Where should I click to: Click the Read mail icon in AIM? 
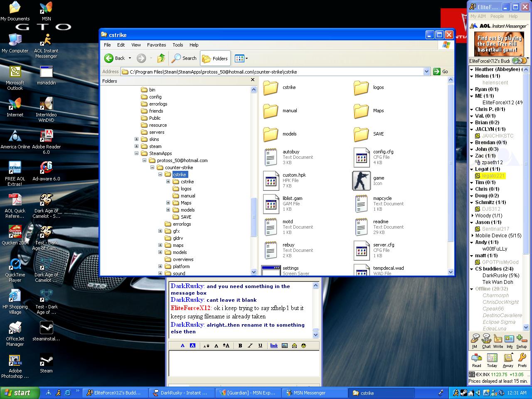[x=477, y=360]
